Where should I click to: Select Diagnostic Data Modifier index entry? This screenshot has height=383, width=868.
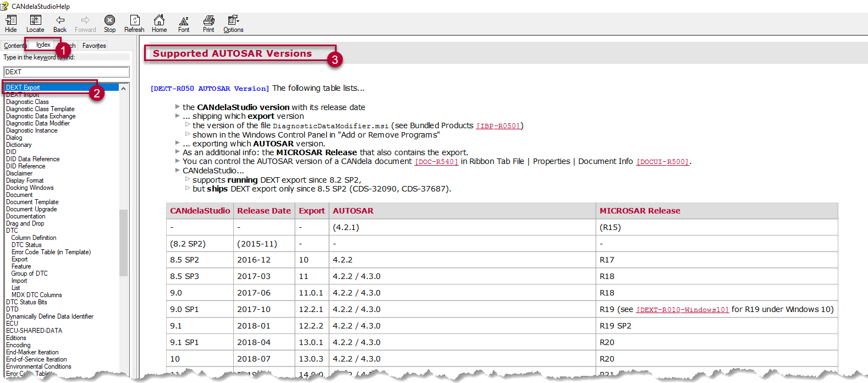point(38,123)
